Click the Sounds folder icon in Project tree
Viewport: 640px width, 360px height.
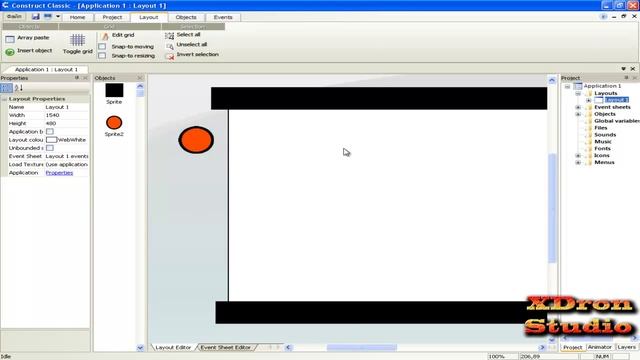coord(588,135)
